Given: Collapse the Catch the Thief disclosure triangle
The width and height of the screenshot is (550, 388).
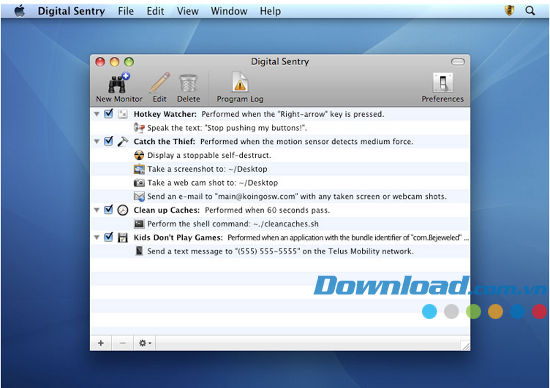Looking at the screenshot, I should pyautogui.click(x=97, y=141).
